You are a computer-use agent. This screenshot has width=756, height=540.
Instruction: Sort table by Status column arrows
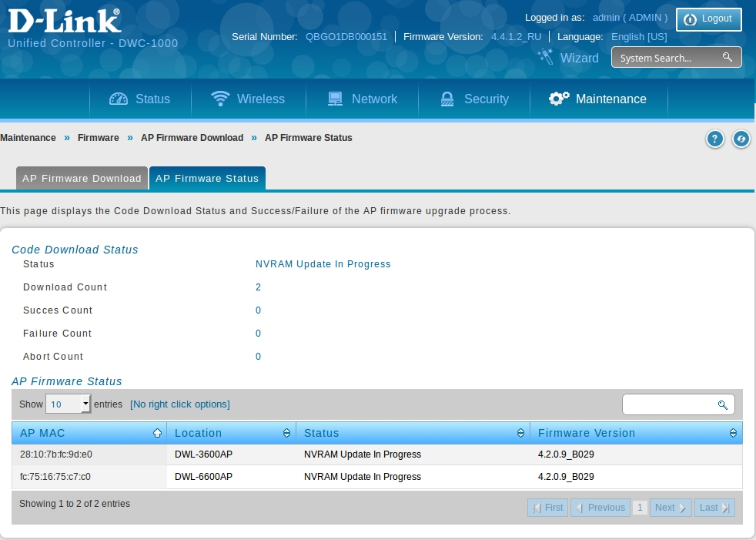click(x=521, y=433)
